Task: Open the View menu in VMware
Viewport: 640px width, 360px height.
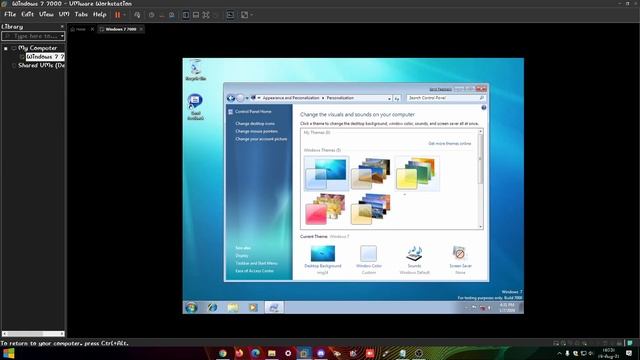Action: (46, 14)
